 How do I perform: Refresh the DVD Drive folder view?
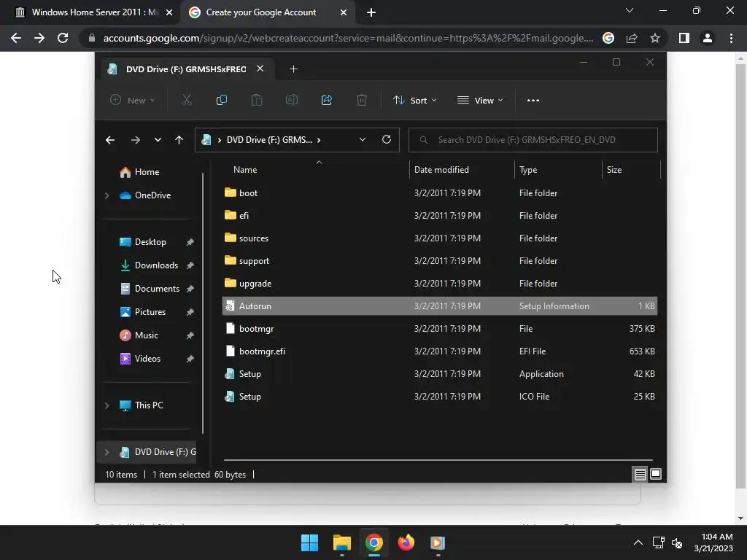[x=387, y=139]
